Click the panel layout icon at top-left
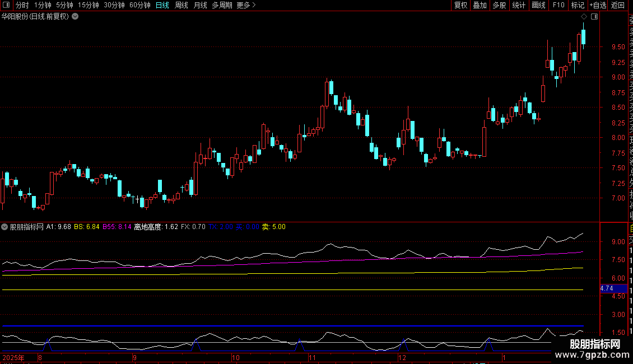633x364 pixels. [6, 5]
